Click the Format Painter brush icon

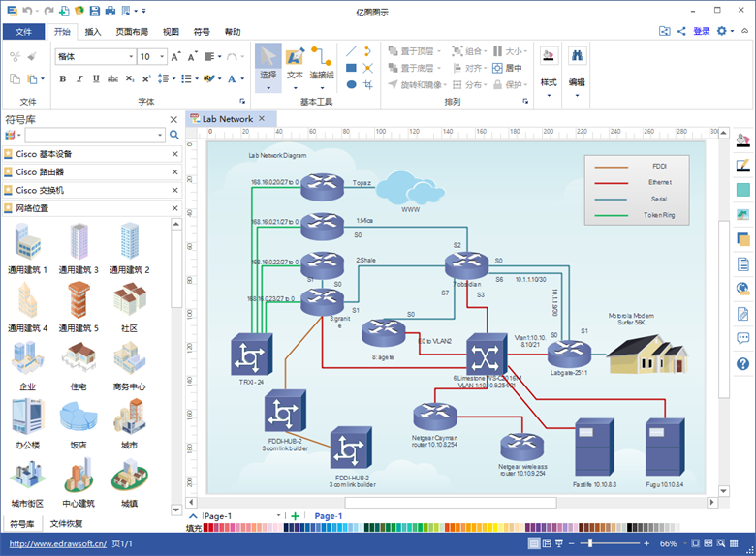tap(32, 57)
